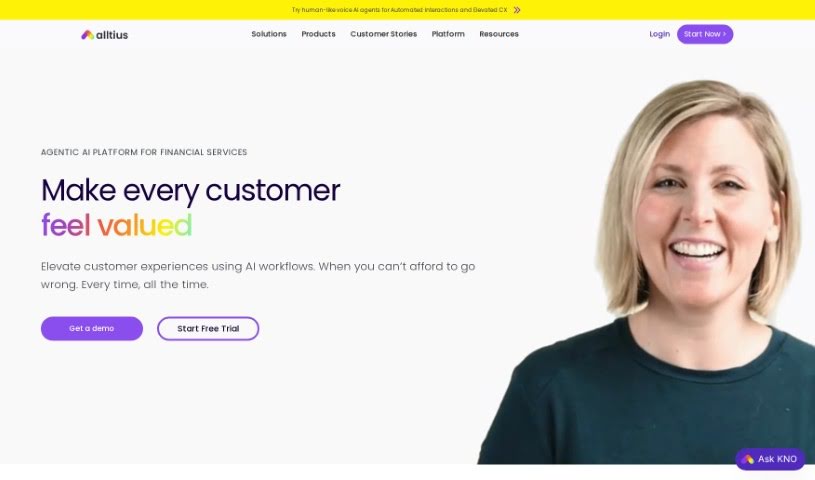Click the arrow inside the Start Now button
This screenshot has height=480, width=815.
[x=724, y=34]
